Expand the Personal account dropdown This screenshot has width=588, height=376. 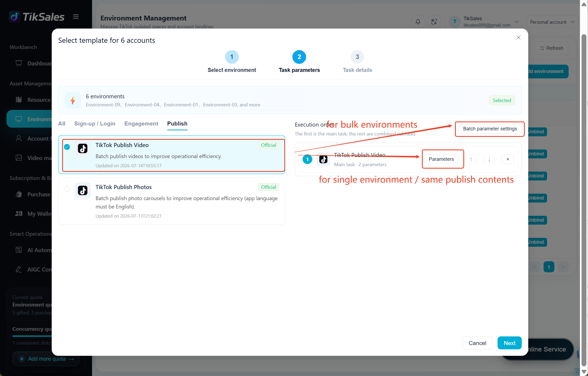click(x=552, y=22)
